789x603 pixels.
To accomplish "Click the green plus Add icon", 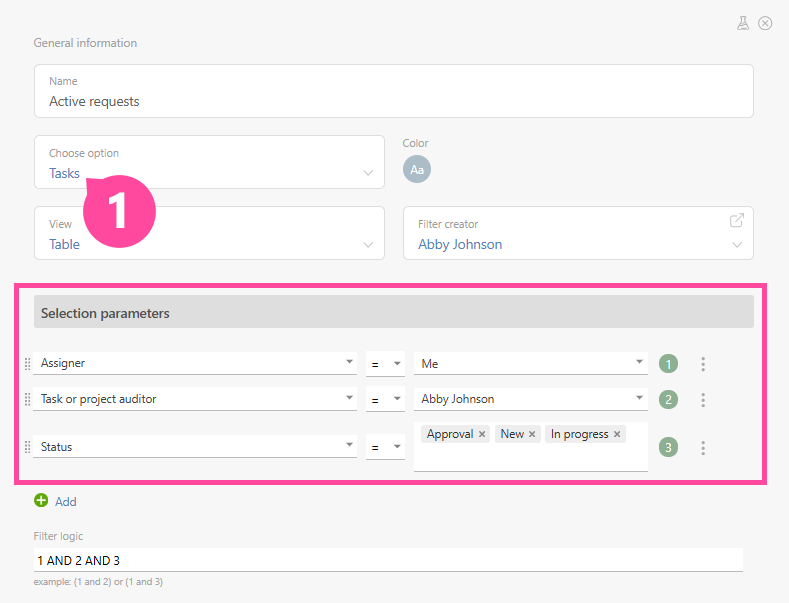I will [41, 501].
